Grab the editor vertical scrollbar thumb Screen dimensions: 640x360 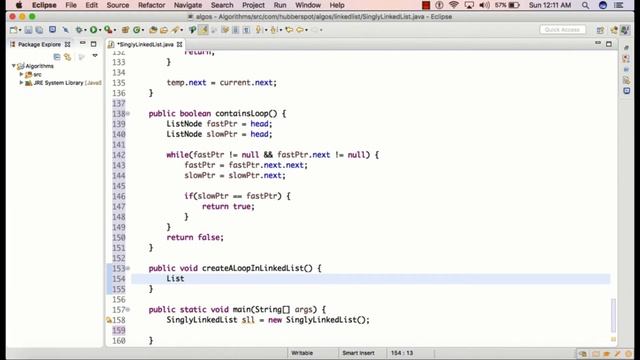click(x=613, y=316)
